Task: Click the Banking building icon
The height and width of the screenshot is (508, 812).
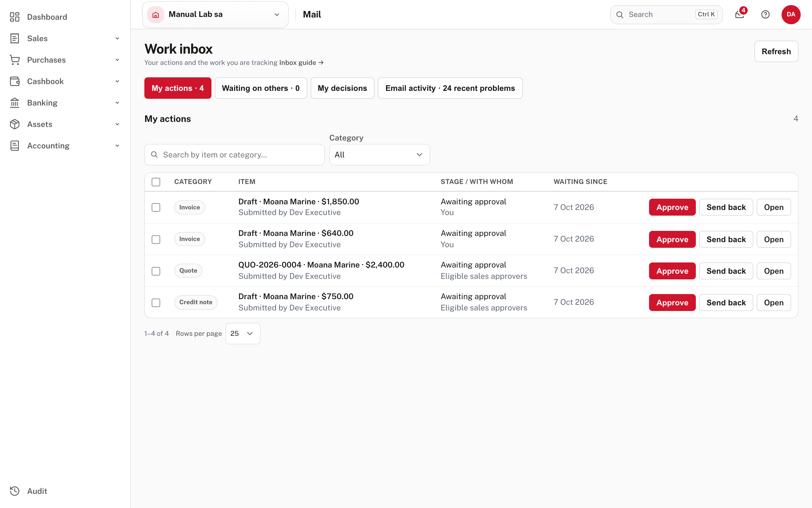Action: coord(14,103)
